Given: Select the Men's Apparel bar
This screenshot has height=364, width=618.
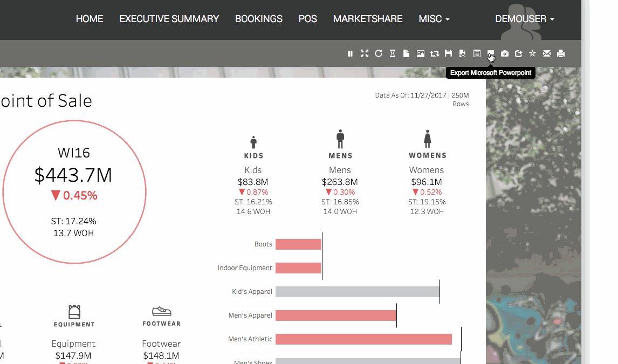Looking at the screenshot, I should [x=335, y=315].
